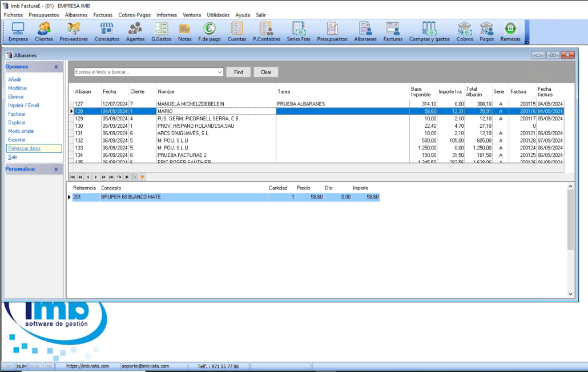The image size is (588, 372).
Task: Open the Cobros-Pagos menu
Action: (134, 15)
